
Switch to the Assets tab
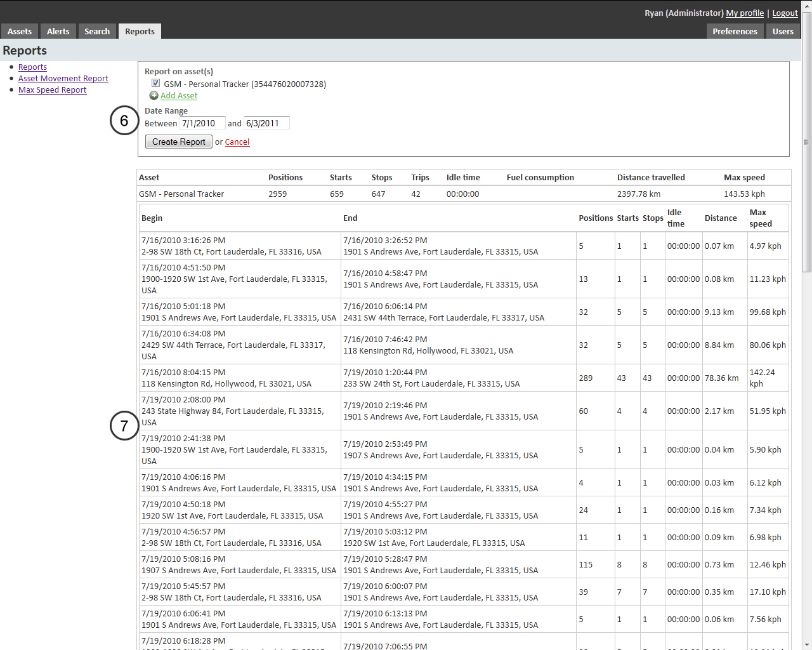[x=20, y=30]
